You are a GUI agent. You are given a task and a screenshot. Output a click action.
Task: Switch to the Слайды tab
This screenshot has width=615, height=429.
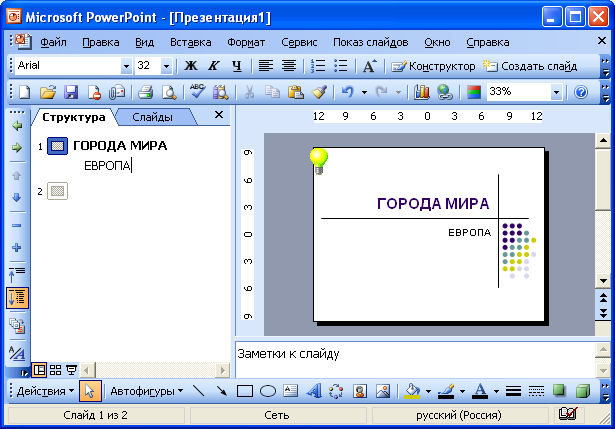coord(152,117)
